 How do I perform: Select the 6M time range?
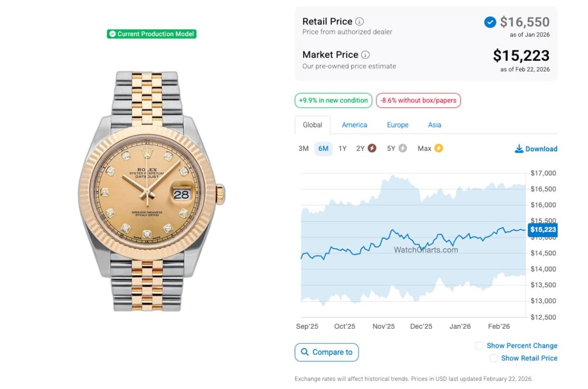pos(323,148)
